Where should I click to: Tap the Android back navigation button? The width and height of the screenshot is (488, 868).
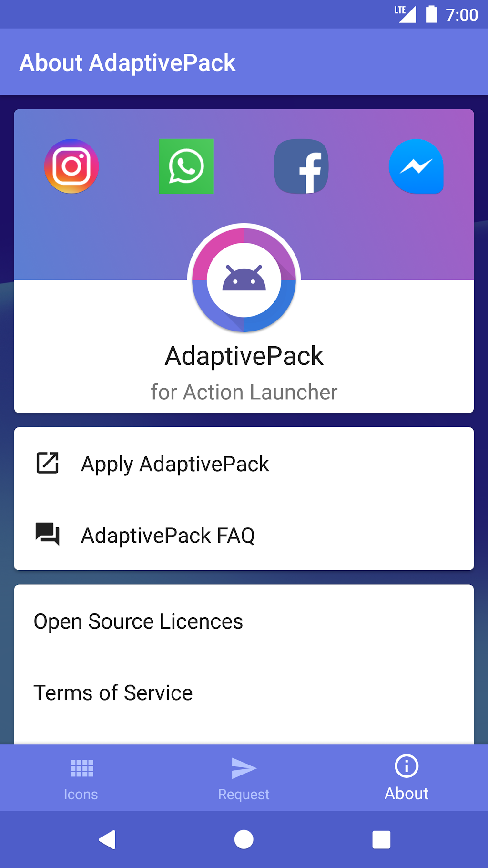(107, 839)
